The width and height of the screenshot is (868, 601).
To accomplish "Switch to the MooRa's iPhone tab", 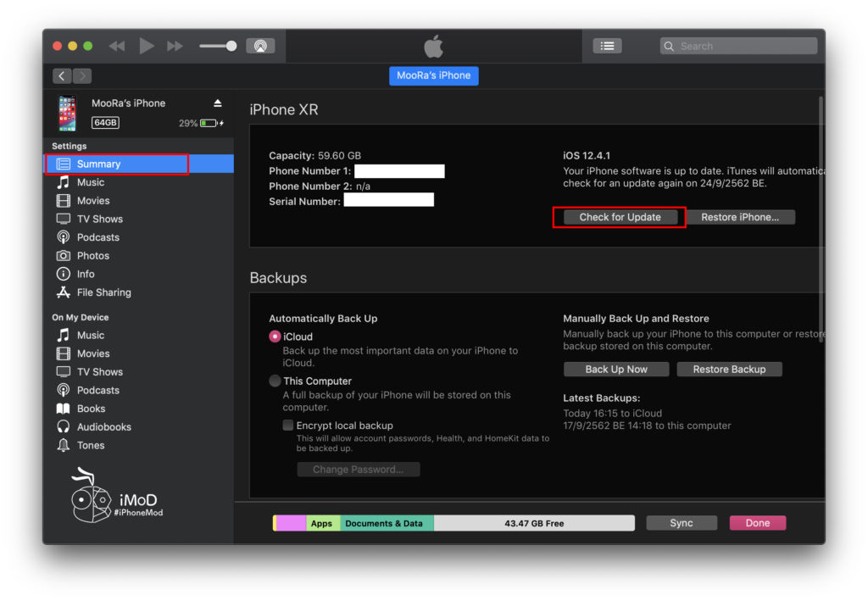I will click(x=433, y=75).
